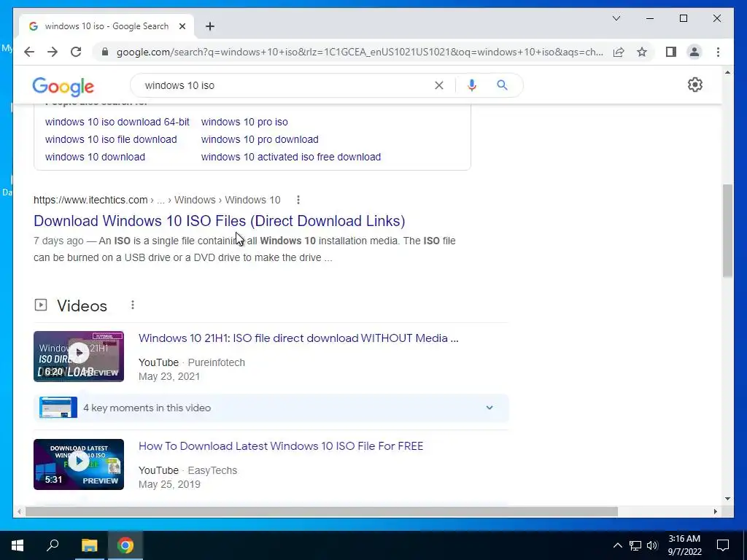The height and width of the screenshot is (560, 747).
Task: Click the scroll left arrow
Action: coord(19,511)
